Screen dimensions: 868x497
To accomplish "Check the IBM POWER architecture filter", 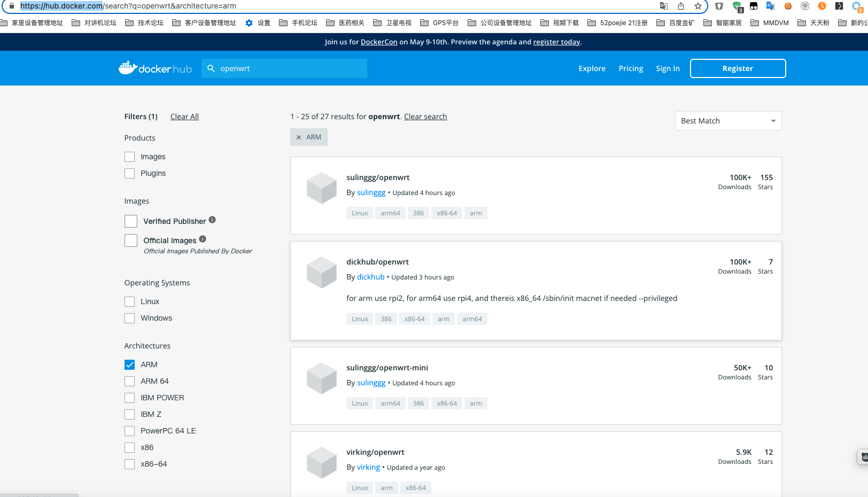I will (x=129, y=398).
